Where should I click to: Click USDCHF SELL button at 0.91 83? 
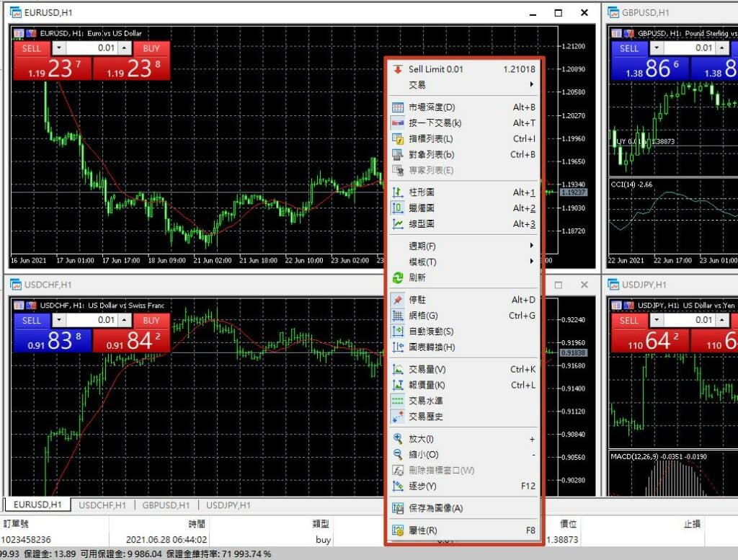(52, 340)
